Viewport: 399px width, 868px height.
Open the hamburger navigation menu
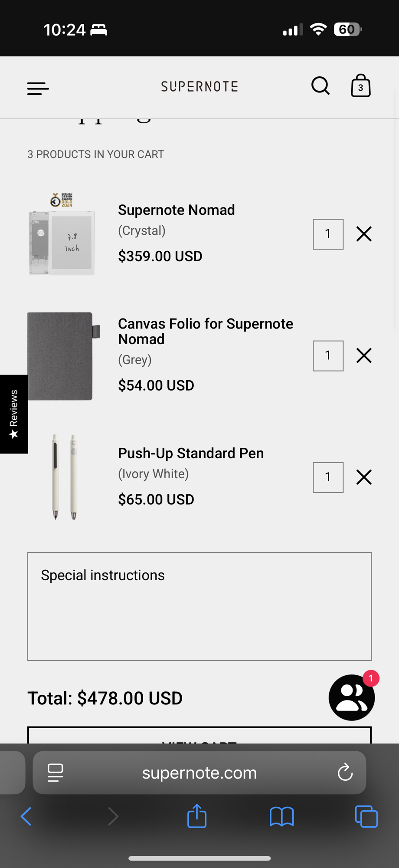38,88
